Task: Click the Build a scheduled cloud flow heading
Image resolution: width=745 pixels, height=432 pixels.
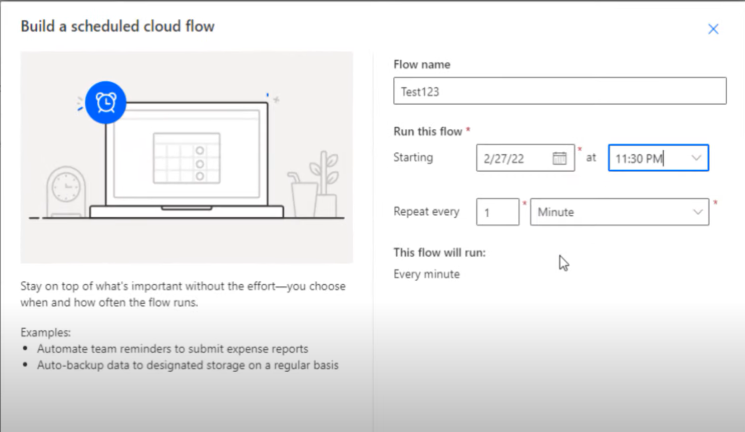Action: pyautogui.click(x=117, y=26)
